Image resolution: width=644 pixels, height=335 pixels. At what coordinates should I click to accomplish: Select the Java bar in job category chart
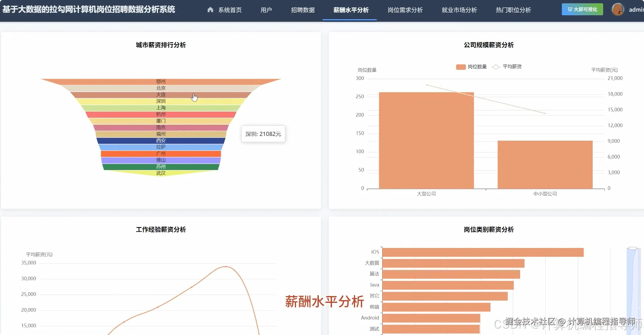(x=447, y=284)
